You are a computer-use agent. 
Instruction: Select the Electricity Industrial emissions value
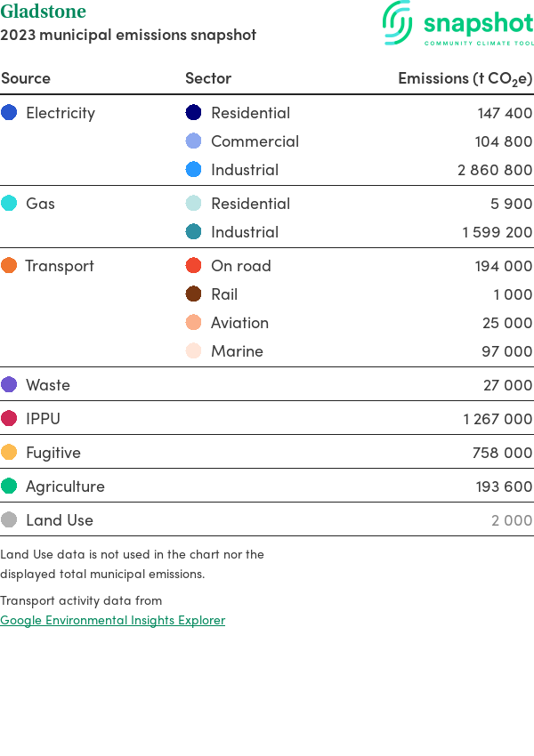coord(495,170)
